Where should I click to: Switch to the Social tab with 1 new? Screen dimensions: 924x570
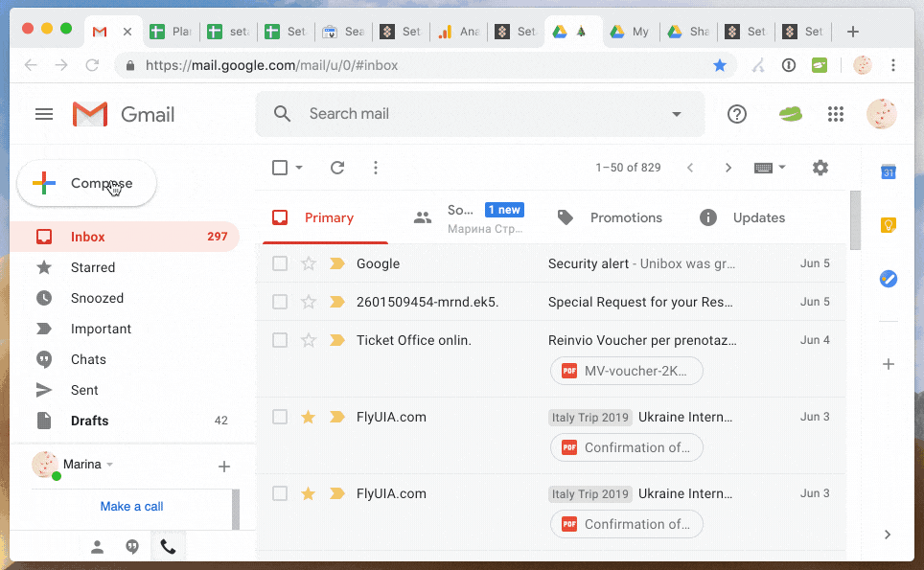click(469, 217)
